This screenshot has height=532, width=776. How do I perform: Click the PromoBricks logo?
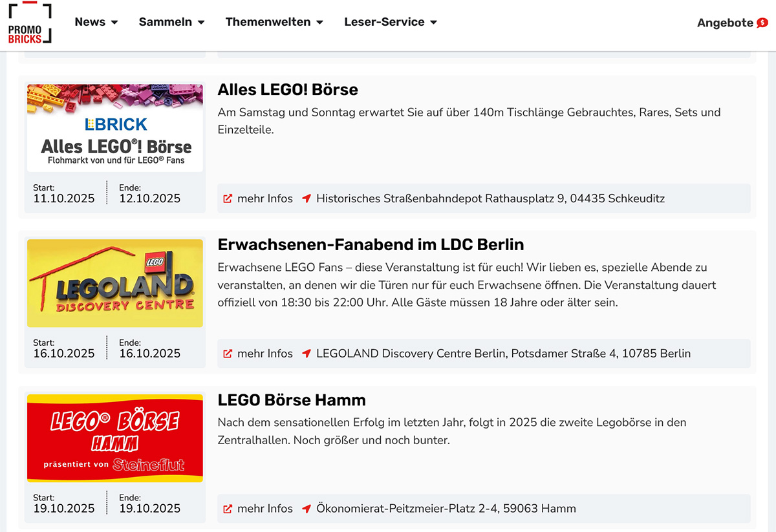point(30,23)
